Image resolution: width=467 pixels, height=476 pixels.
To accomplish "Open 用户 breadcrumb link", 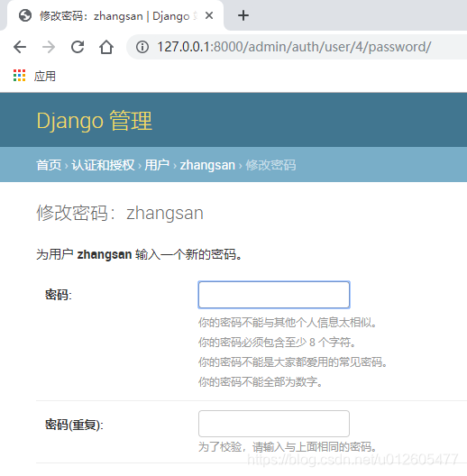I will [157, 165].
